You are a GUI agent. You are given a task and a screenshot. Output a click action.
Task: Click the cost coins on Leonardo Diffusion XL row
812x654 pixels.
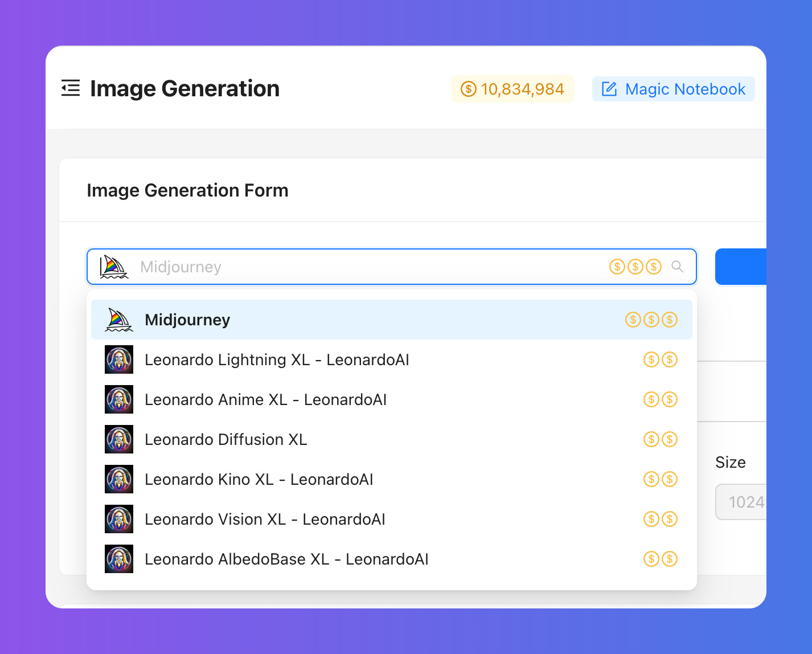[x=661, y=439]
